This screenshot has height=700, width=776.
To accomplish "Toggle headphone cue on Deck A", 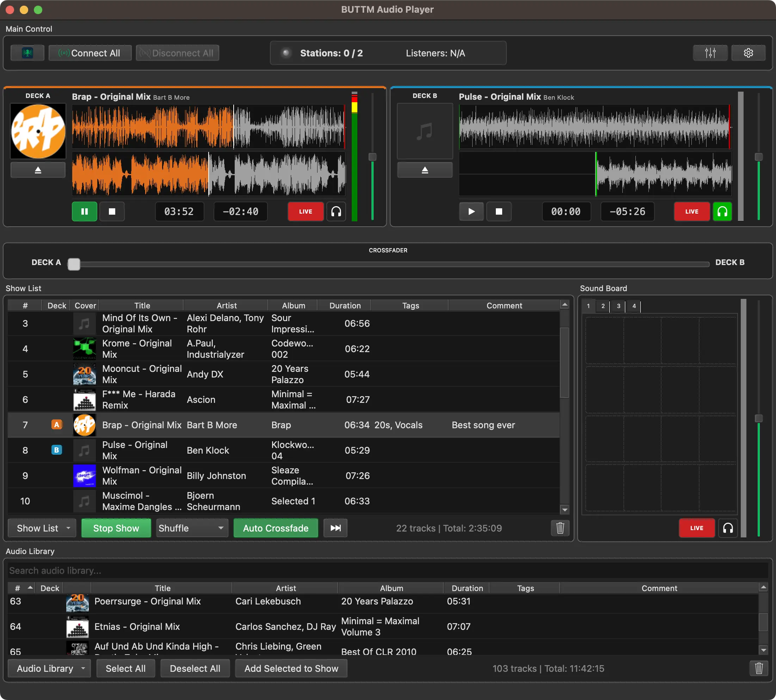I will [336, 211].
